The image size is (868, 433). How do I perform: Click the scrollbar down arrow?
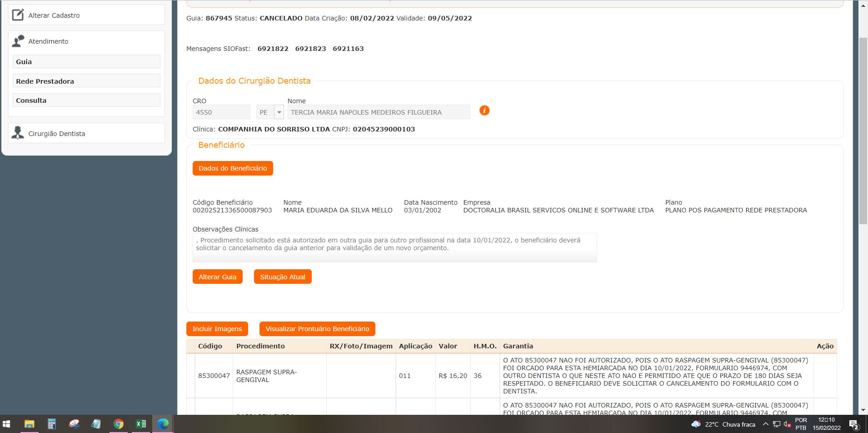coord(863,410)
